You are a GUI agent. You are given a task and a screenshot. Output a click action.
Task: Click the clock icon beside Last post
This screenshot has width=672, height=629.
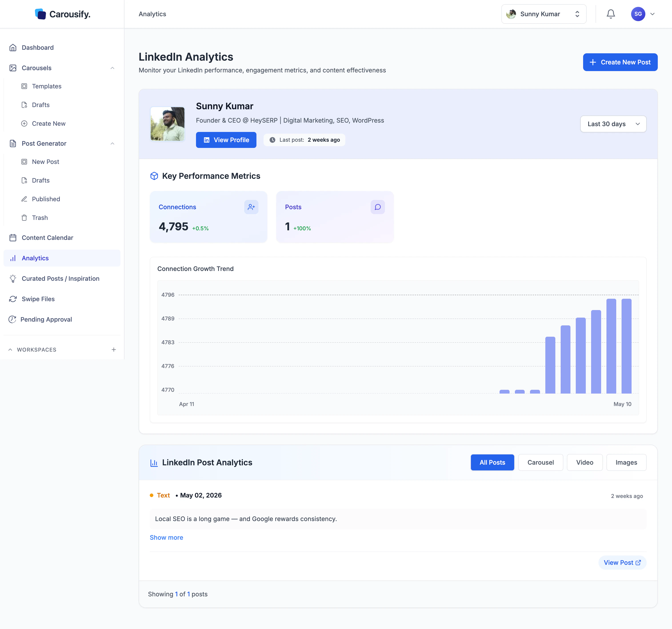272,140
